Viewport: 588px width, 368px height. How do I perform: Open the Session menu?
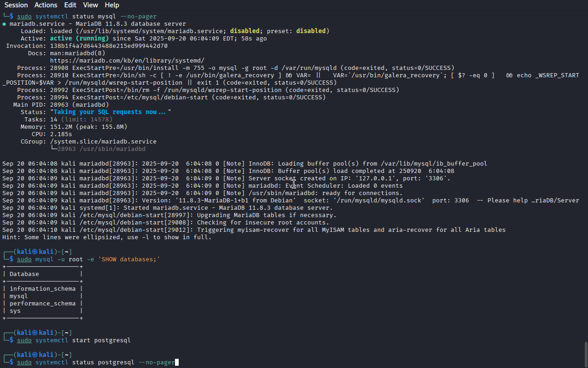(x=16, y=5)
